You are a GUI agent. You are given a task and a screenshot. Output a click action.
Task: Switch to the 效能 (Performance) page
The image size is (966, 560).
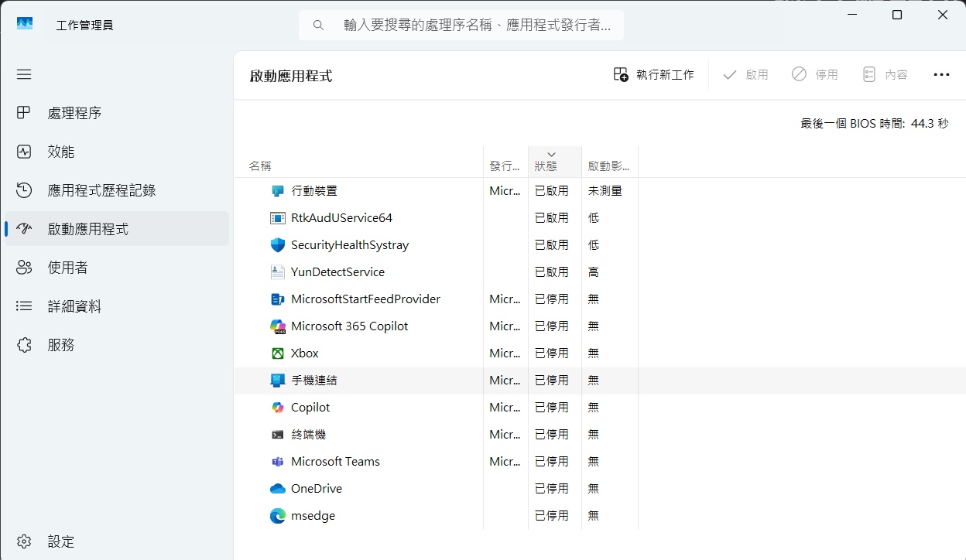coord(61,152)
